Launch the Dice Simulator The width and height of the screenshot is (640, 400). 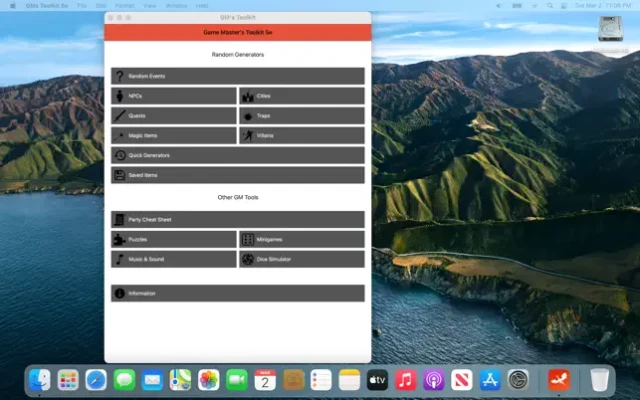click(301, 259)
